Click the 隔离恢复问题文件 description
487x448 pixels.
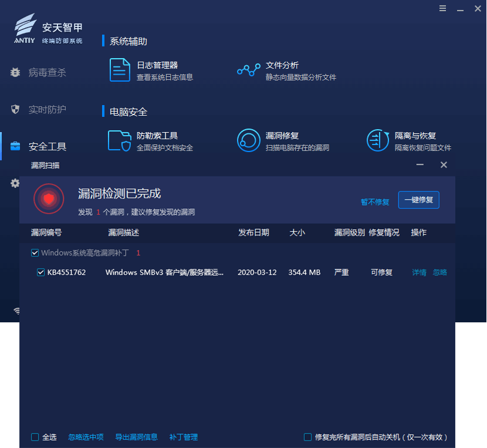tap(423, 148)
